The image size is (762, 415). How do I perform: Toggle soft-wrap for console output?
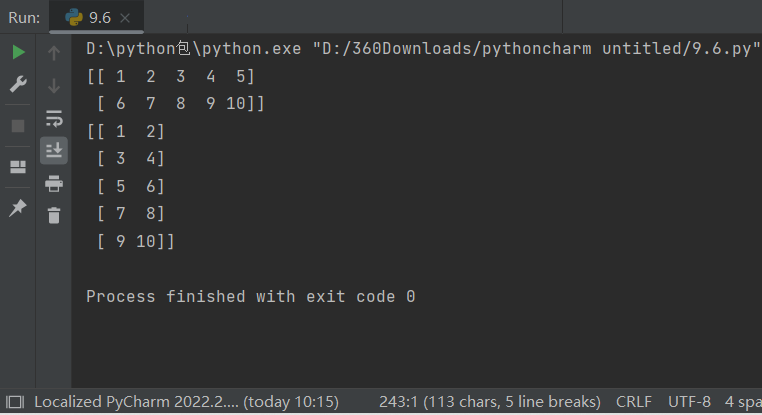54,119
